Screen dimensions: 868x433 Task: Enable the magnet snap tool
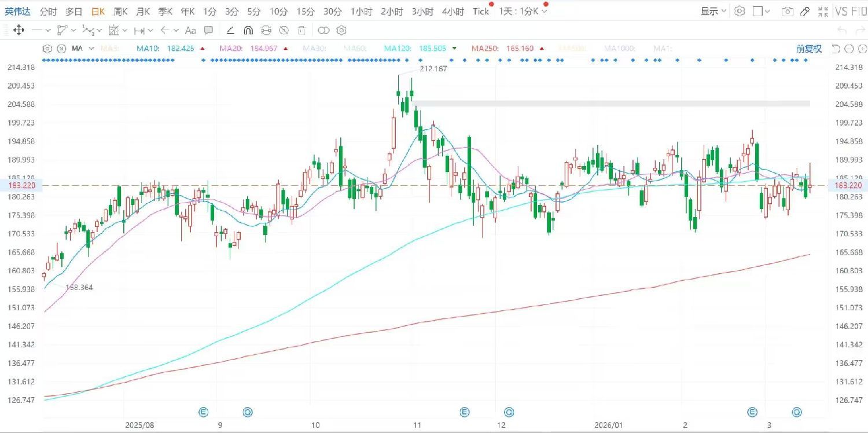tap(248, 30)
